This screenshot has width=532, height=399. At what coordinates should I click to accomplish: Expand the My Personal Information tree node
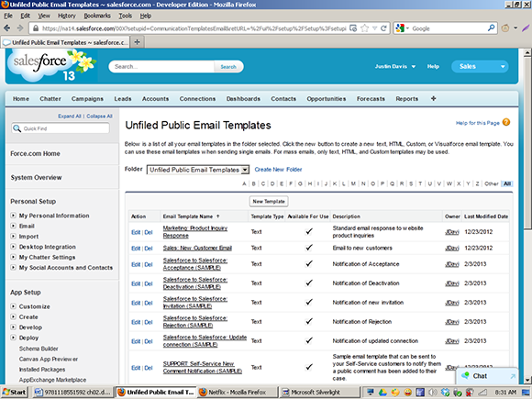click(13, 216)
